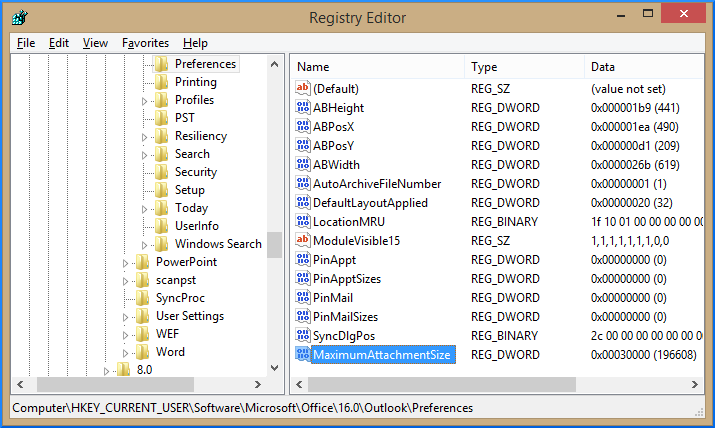The height and width of the screenshot is (428, 715).
Task: Select the AutoArchiveFileNumber value
Action: 377,184
